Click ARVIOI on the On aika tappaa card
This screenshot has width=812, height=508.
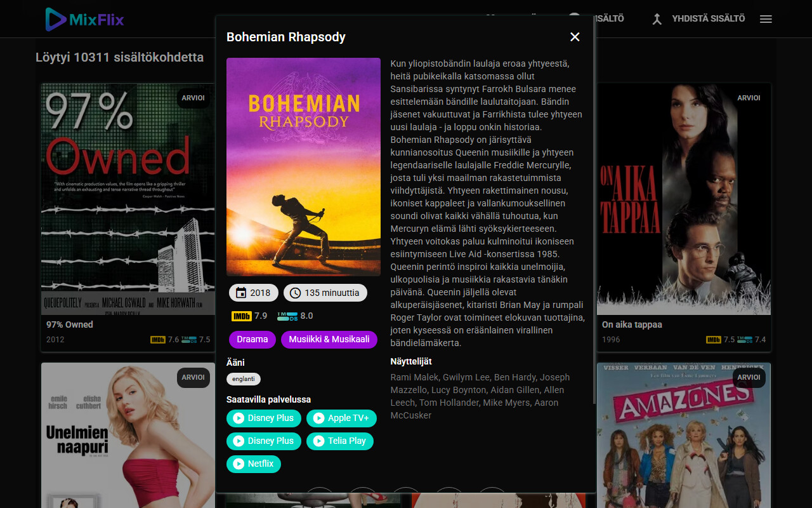[749, 98]
